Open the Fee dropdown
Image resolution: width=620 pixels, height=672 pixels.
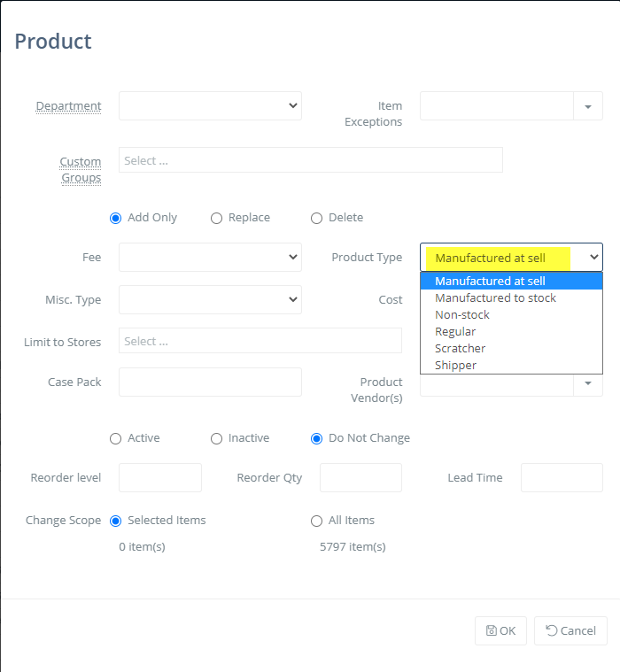tap(210, 257)
